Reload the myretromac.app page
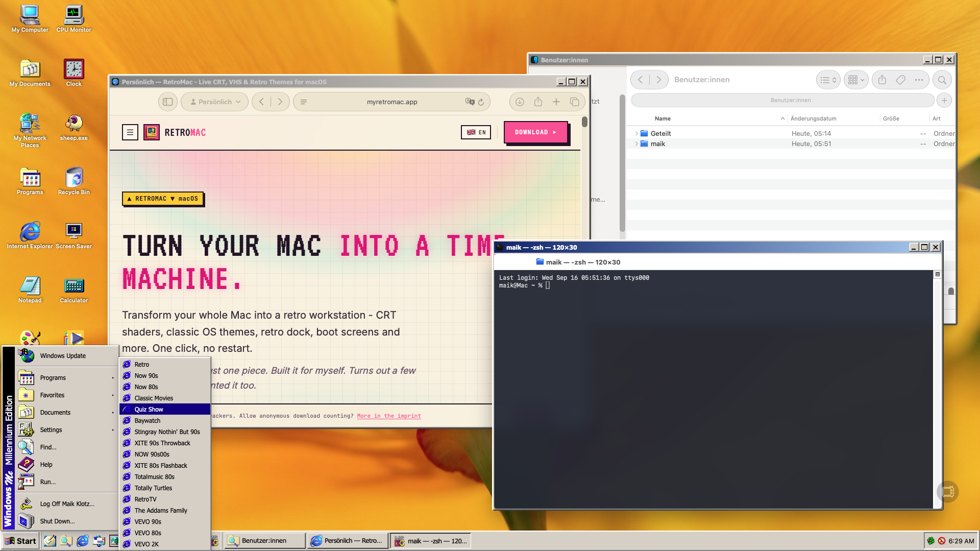The image size is (980, 551). 481,102
